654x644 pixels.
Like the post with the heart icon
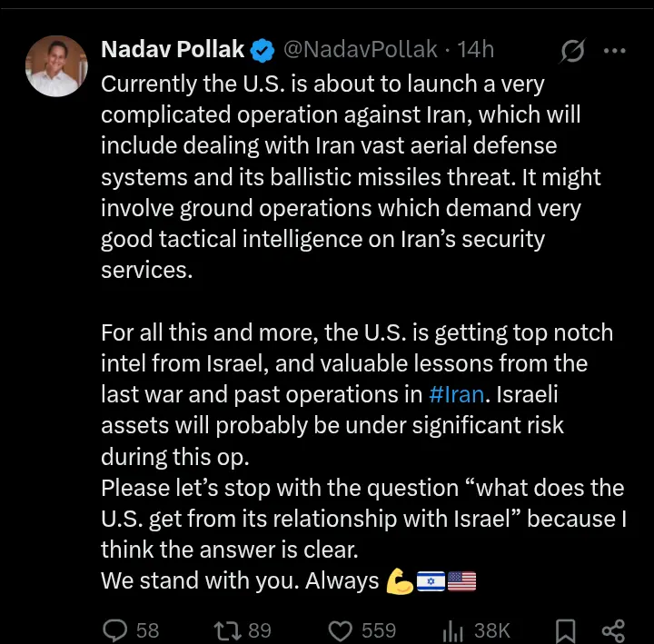(x=341, y=629)
